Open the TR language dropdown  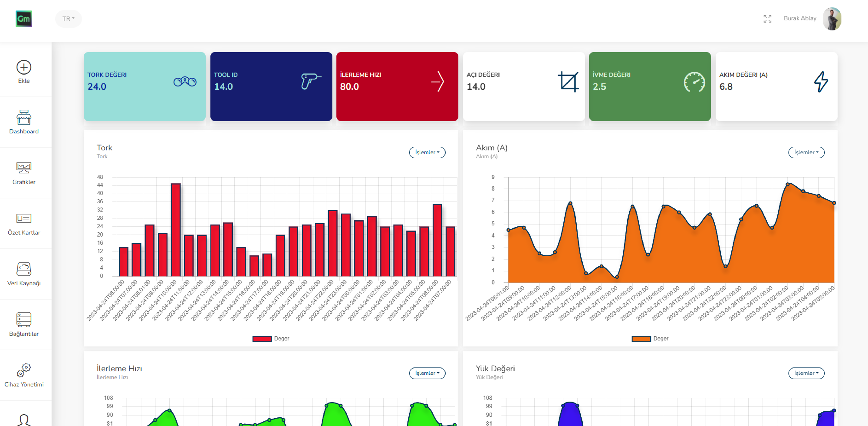click(x=68, y=19)
